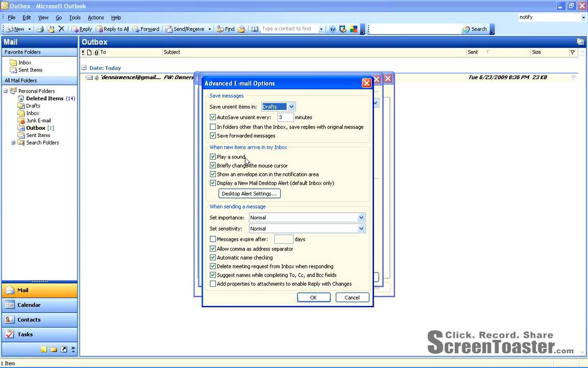Open Set importance dropdown
This screenshot has height=368, width=588.
(x=361, y=217)
